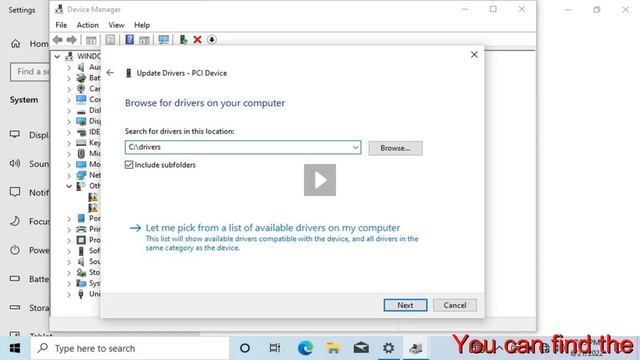Click the video play button overlay

click(320, 180)
